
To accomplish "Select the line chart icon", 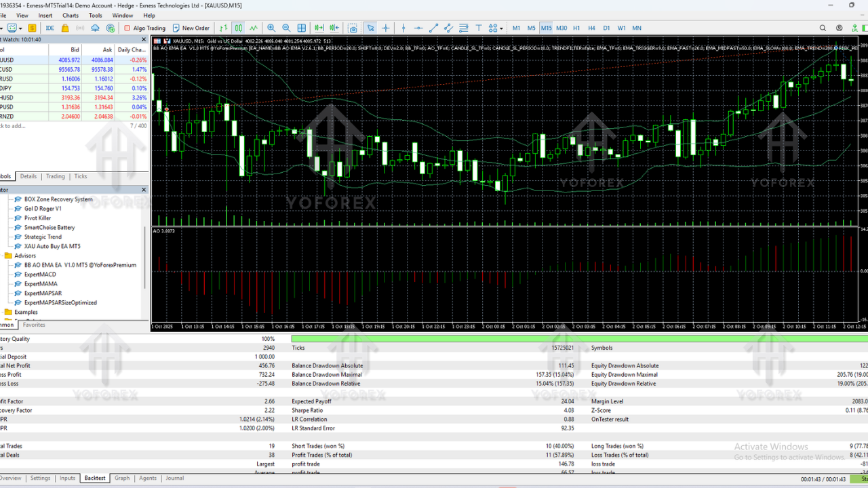I will pos(253,28).
